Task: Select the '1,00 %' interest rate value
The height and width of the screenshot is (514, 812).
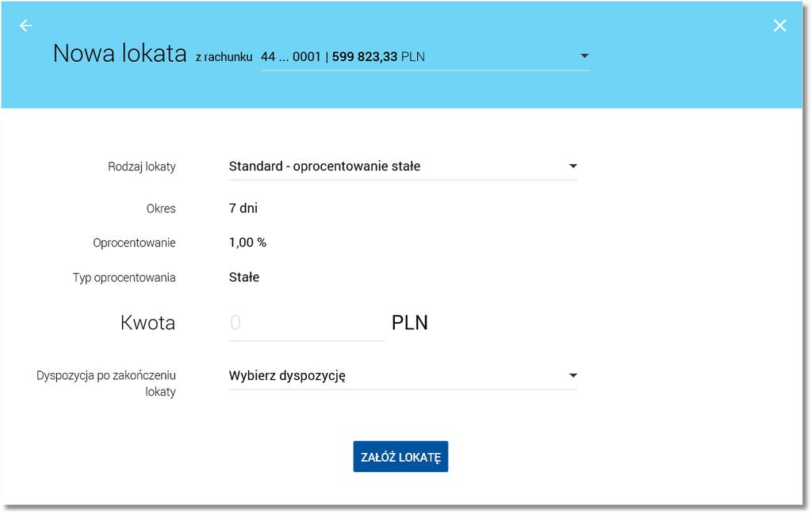Action: (x=247, y=243)
